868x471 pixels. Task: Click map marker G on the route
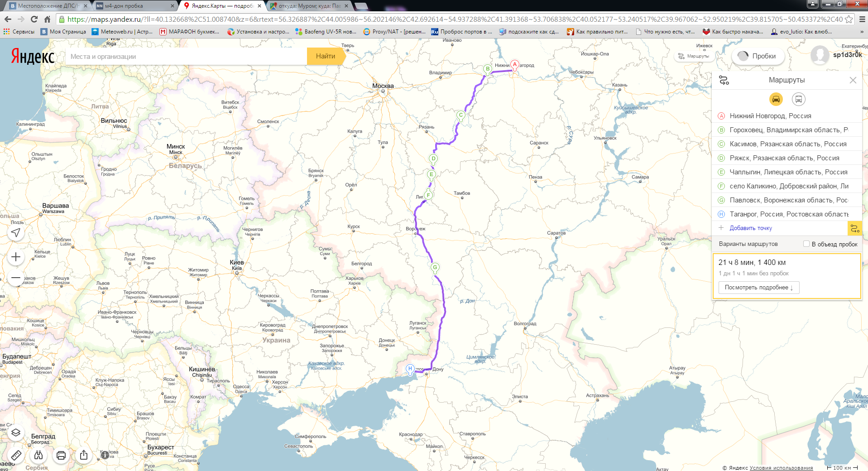[x=435, y=268]
